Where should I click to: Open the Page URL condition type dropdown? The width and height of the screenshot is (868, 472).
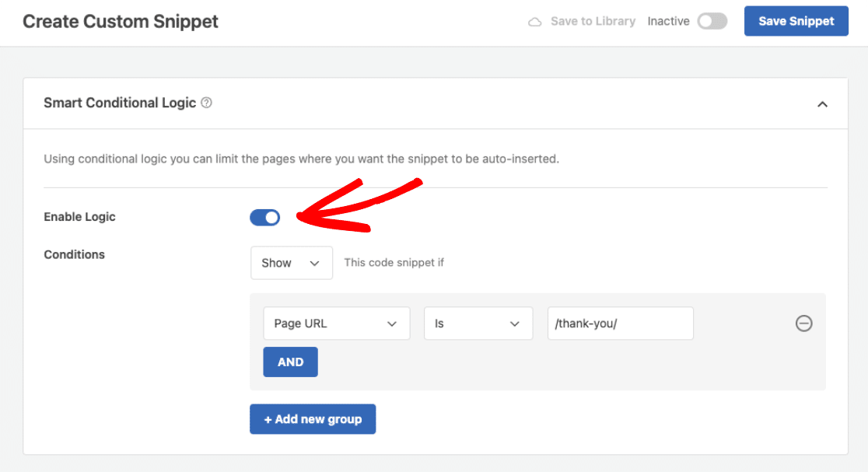coord(336,323)
